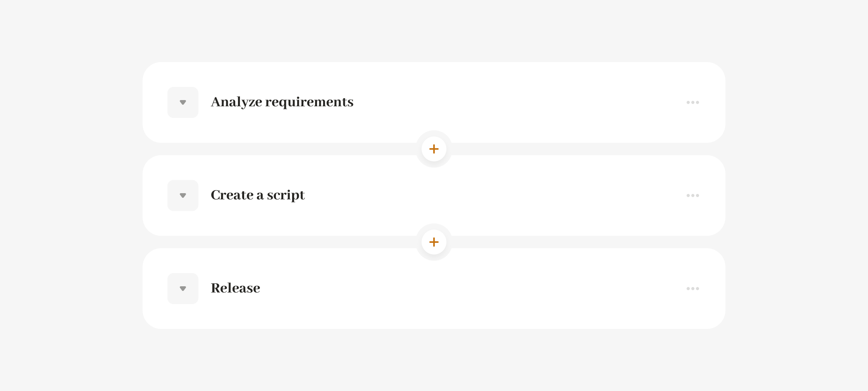The height and width of the screenshot is (391, 868).
Task: Click the gray background above the cards
Action: (434, 31)
